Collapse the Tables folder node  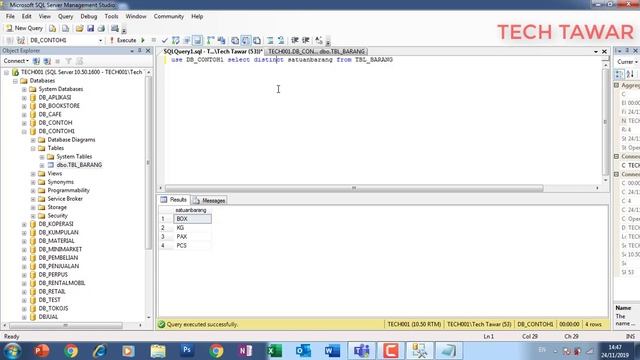[33, 148]
